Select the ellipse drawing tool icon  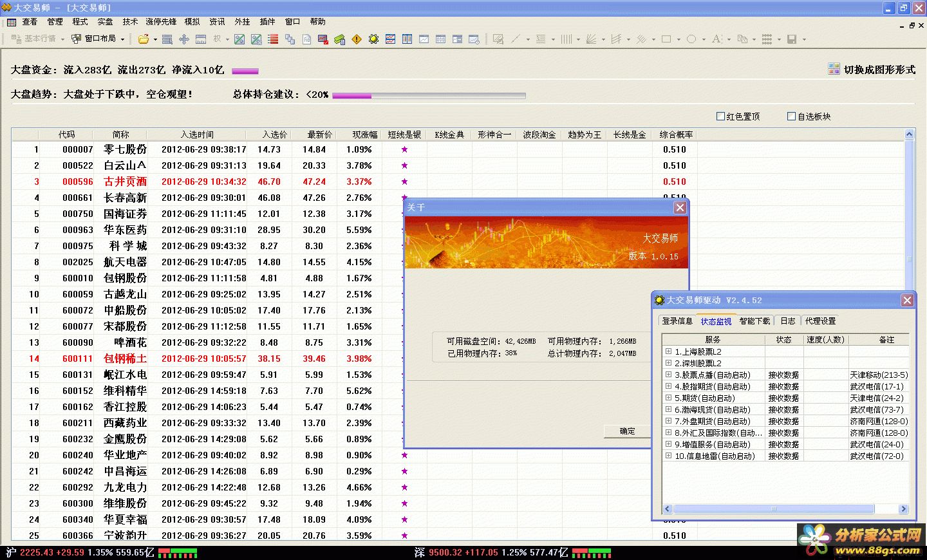click(x=691, y=39)
